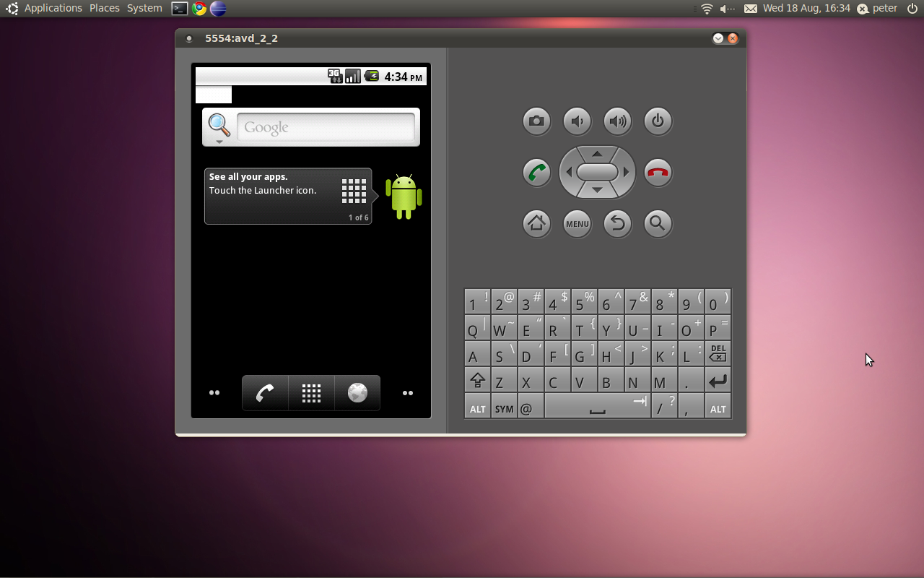This screenshot has height=578, width=924.
Task: Toggle the Shift key on the virtual keyboard
Action: pyautogui.click(x=477, y=379)
